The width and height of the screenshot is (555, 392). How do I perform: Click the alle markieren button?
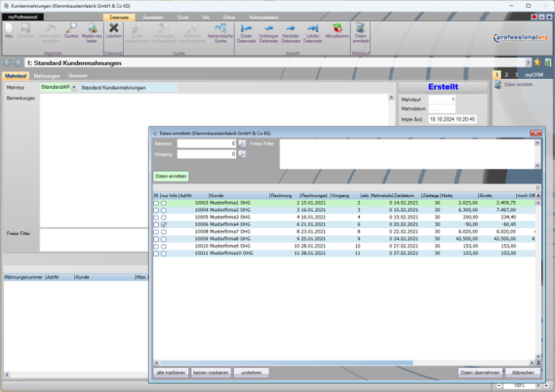coord(171,373)
